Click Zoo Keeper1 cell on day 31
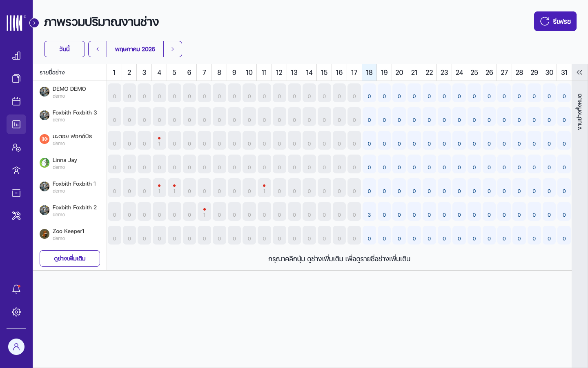 [564, 235]
